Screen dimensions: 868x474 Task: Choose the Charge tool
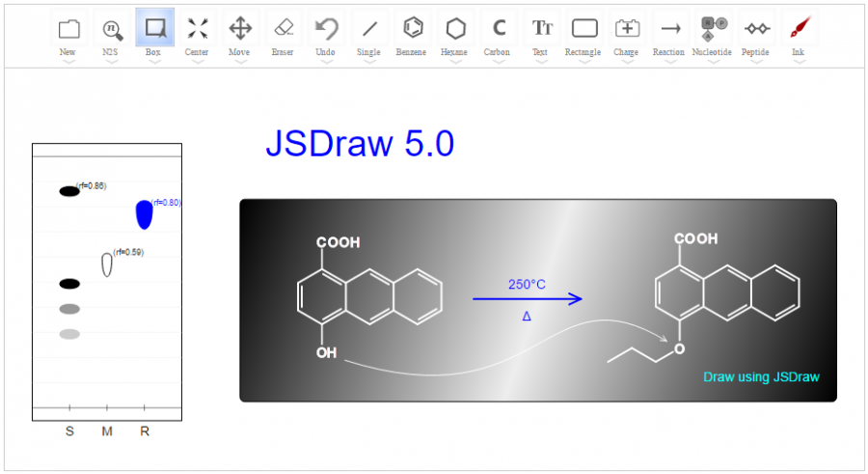[x=627, y=28]
